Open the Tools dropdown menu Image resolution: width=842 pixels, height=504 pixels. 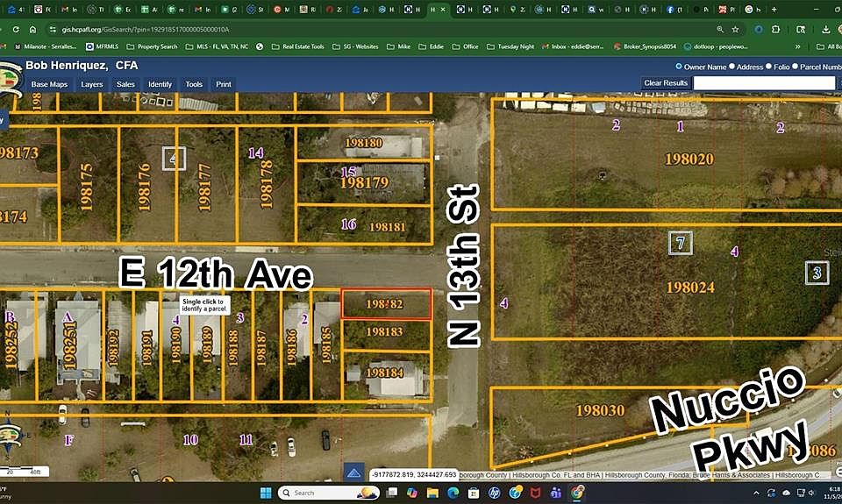(193, 84)
